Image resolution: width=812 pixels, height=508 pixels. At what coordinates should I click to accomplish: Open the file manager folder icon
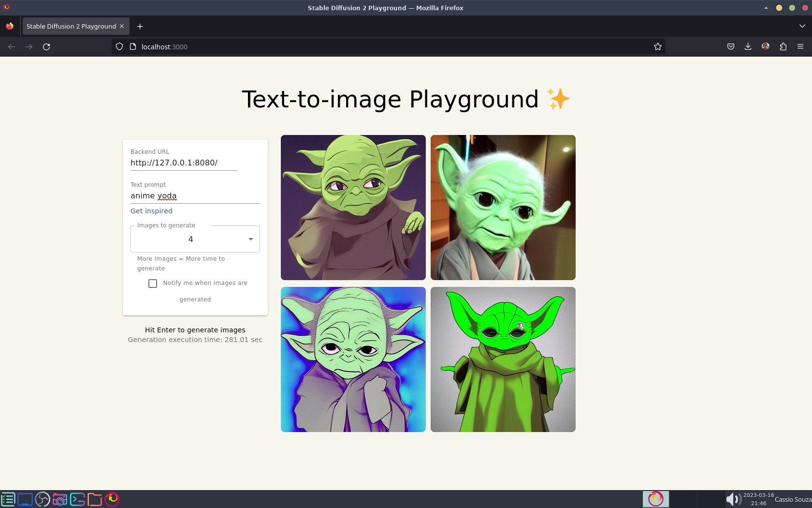pos(95,499)
